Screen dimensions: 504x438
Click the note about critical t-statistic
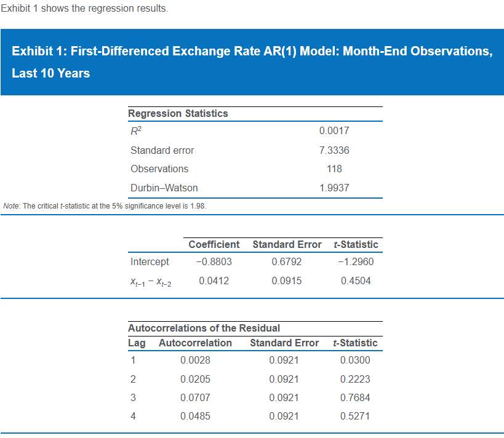[x=105, y=205]
